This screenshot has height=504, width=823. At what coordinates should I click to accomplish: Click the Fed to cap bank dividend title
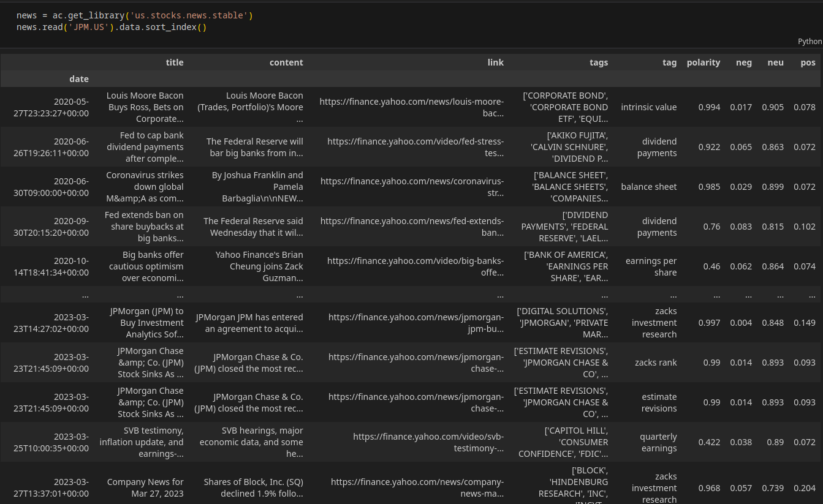(x=145, y=147)
